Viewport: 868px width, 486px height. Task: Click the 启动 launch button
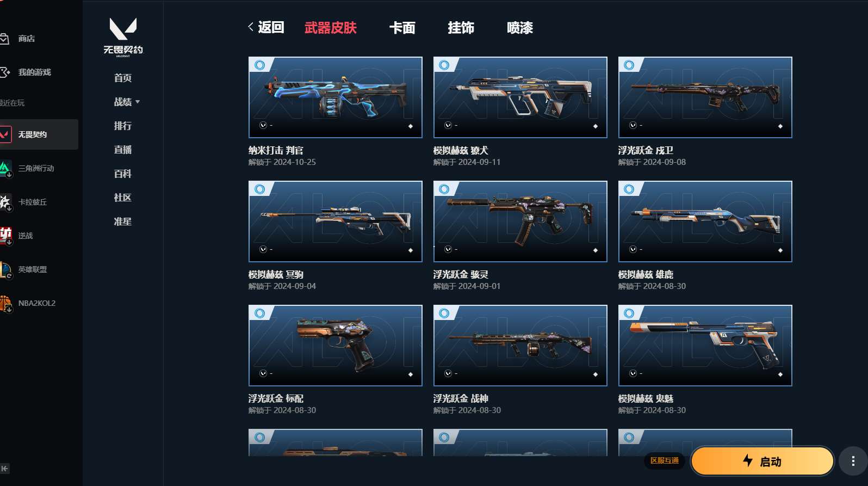click(x=762, y=461)
